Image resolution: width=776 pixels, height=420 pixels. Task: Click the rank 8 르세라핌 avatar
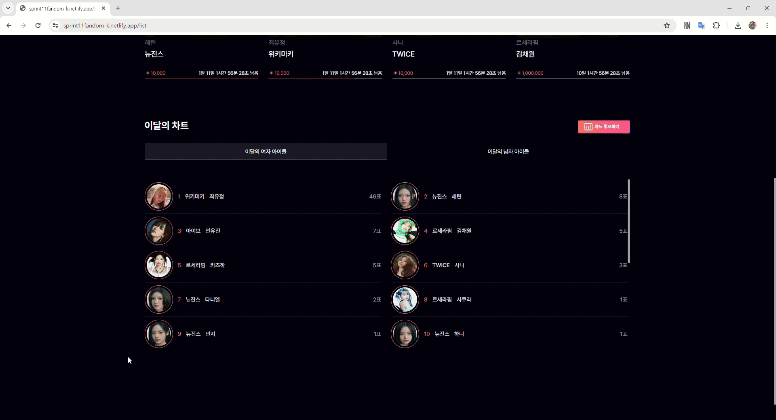tap(405, 299)
